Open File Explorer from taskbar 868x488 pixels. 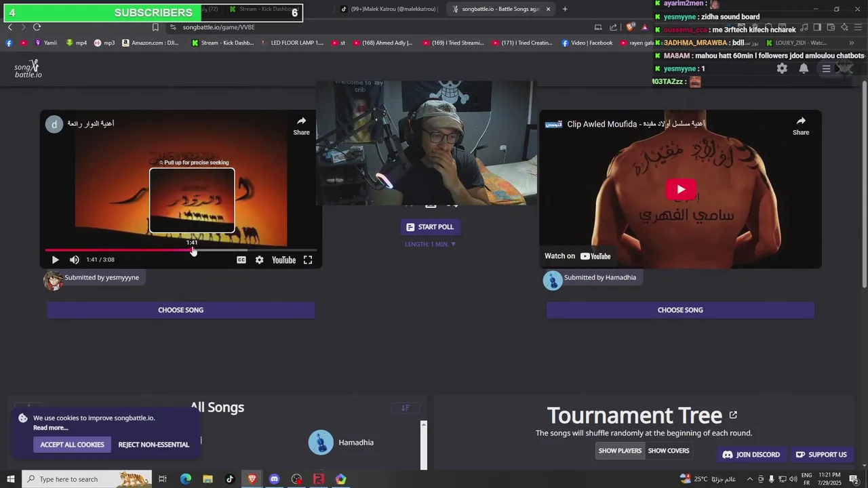click(208, 479)
